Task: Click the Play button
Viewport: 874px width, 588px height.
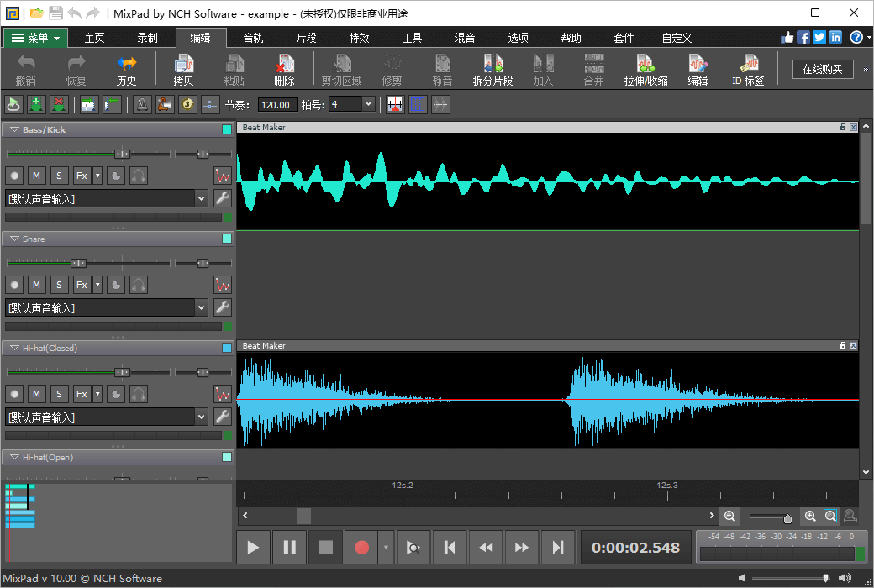Action: (x=253, y=548)
